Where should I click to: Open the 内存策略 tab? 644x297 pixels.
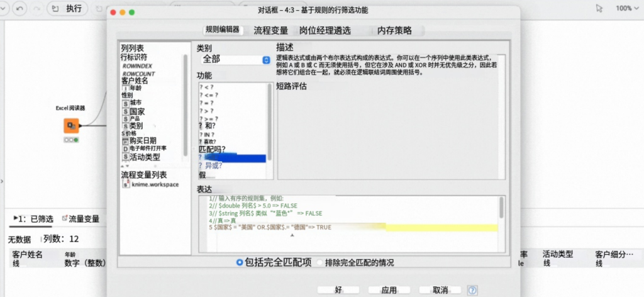(394, 30)
